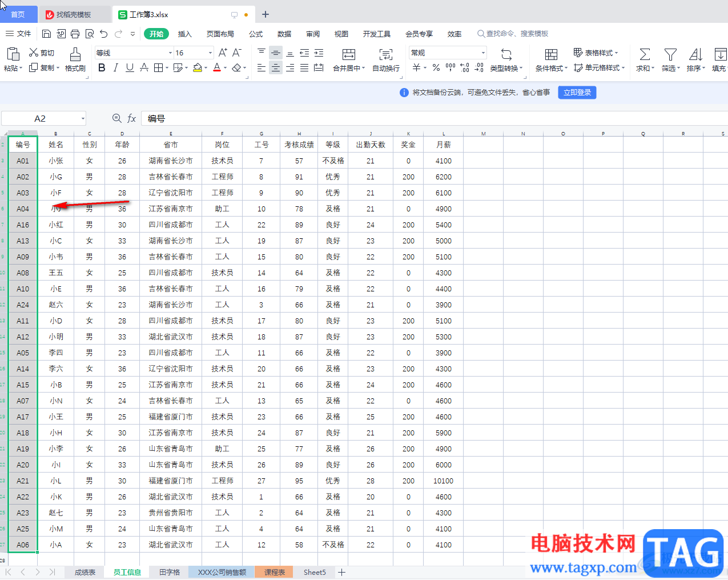Undo the last action
The image size is (728, 580).
(103, 34)
